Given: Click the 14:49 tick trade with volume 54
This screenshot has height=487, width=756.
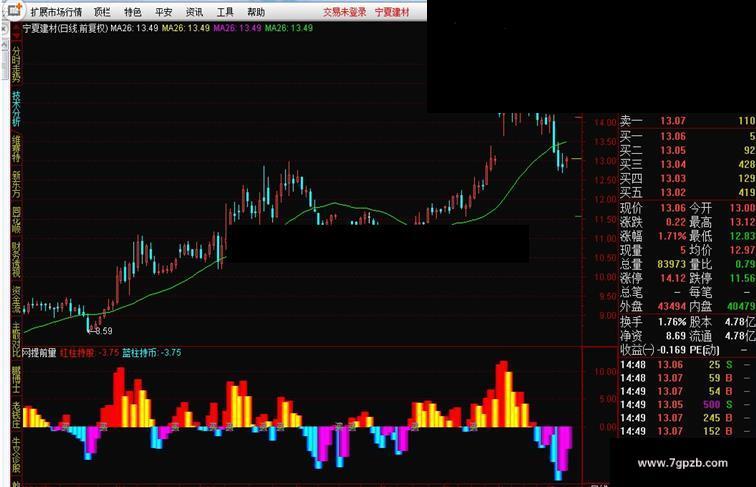Looking at the screenshot, I should 688,392.
